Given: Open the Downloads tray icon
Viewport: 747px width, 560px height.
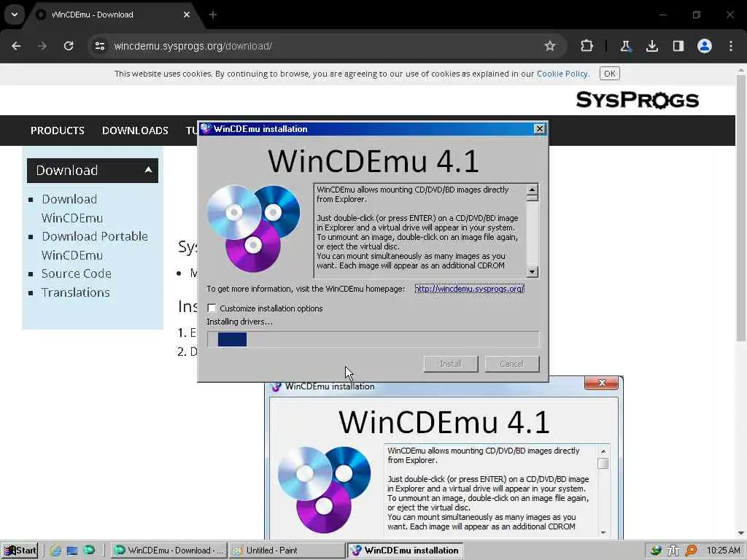Looking at the screenshot, I should [x=651, y=46].
